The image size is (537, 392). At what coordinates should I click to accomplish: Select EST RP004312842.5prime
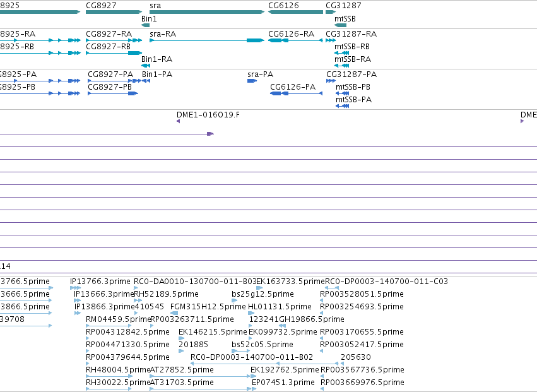pos(127,332)
